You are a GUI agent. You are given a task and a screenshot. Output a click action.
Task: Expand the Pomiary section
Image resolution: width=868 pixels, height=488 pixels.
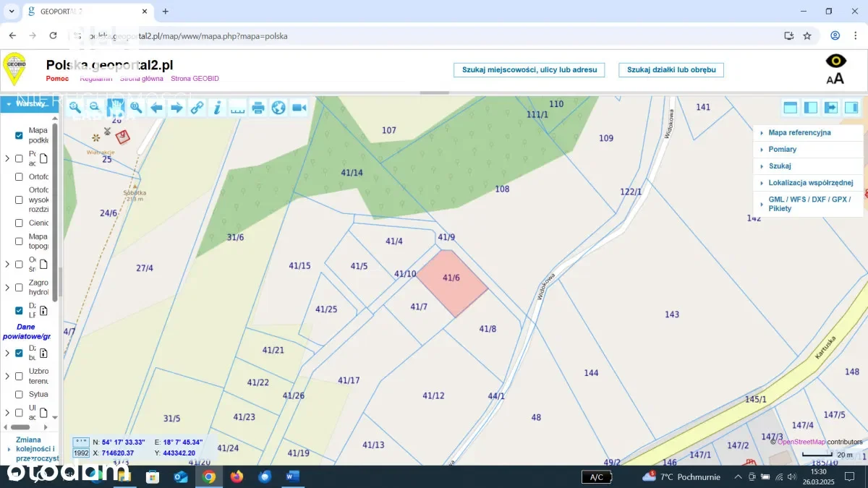782,149
